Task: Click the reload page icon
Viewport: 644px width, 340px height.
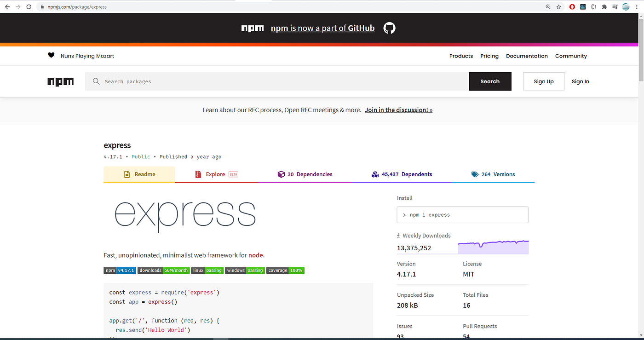Action: pos(29,6)
